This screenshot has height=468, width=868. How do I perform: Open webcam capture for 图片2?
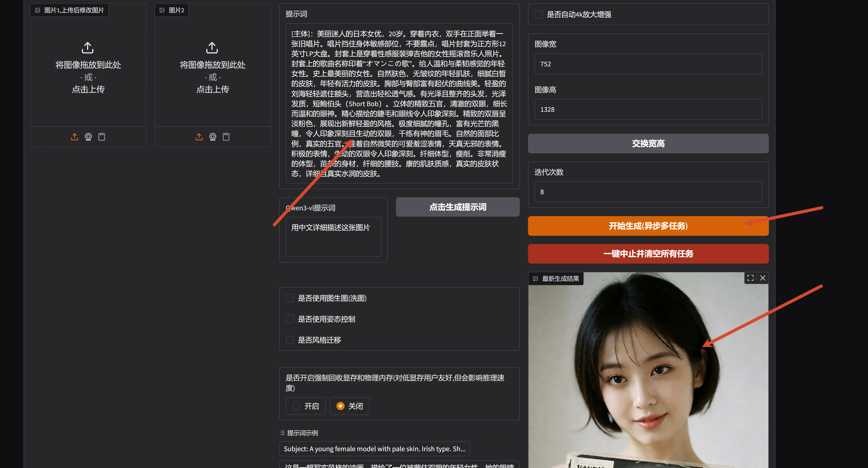pos(213,137)
